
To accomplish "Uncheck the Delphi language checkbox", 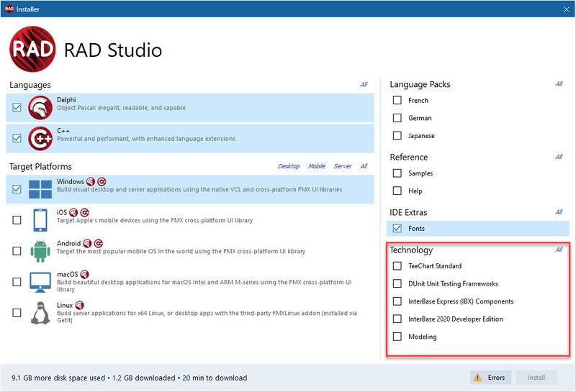I will 17,107.
